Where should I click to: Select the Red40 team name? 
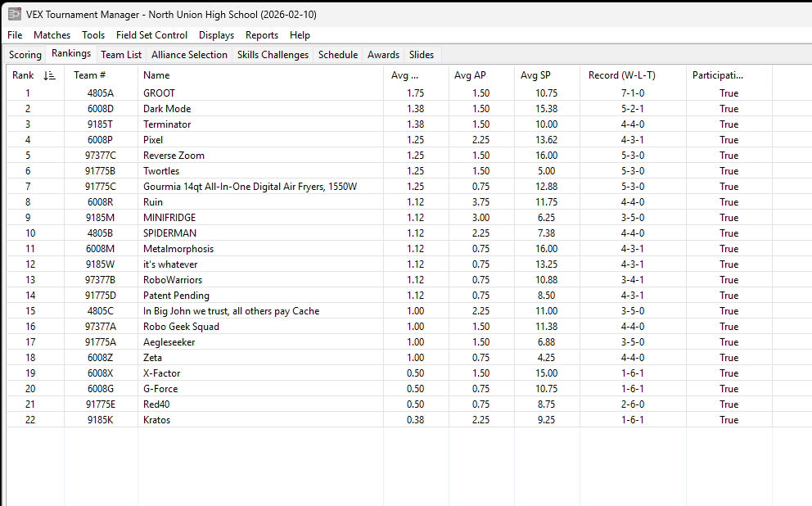pyautogui.click(x=156, y=404)
